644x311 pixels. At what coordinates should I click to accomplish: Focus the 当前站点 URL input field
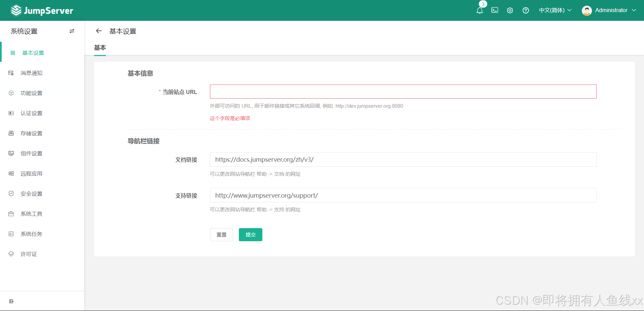pos(403,92)
